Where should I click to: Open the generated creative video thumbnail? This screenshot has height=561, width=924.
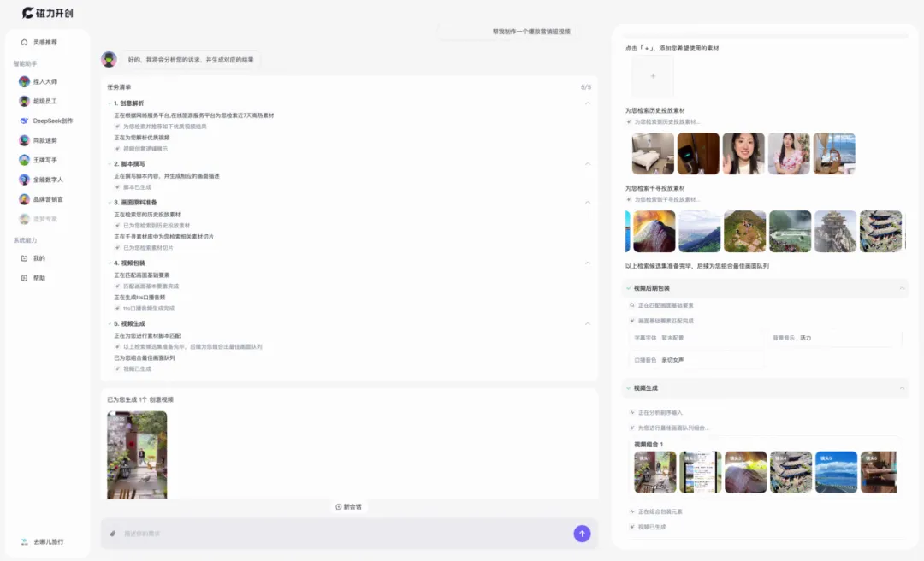click(137, 454)
